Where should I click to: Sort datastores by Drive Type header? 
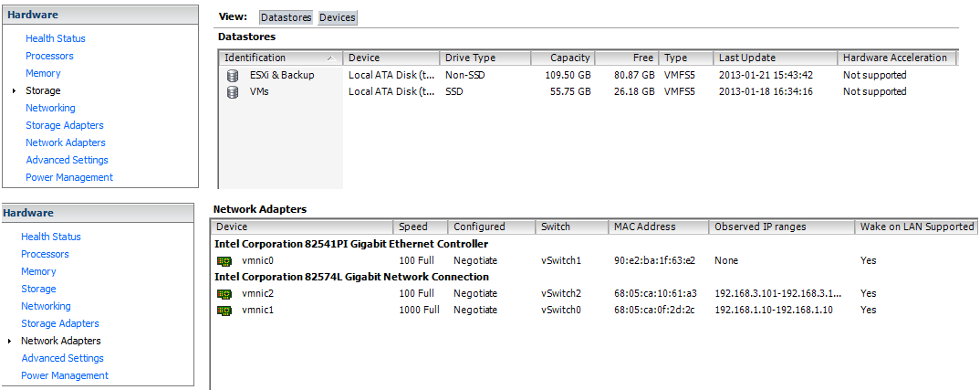pyautogui.click(x=485, y=58)
